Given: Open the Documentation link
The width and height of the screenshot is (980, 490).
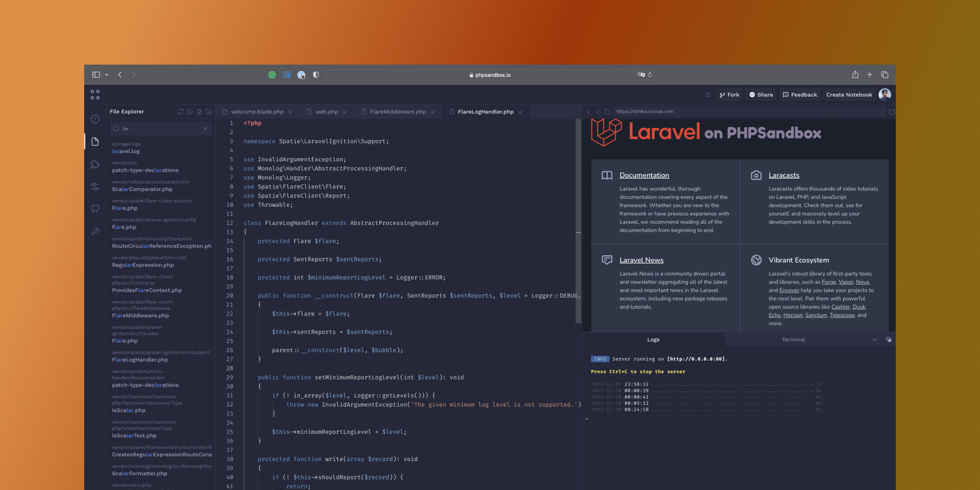Looking at the screenshot, I should [644, 175].
